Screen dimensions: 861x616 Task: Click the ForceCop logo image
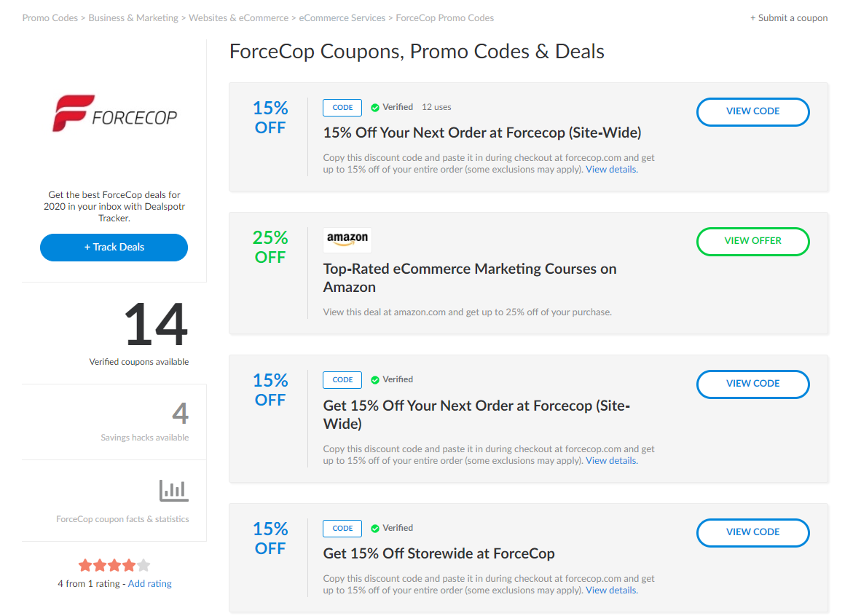coord(114,114)
